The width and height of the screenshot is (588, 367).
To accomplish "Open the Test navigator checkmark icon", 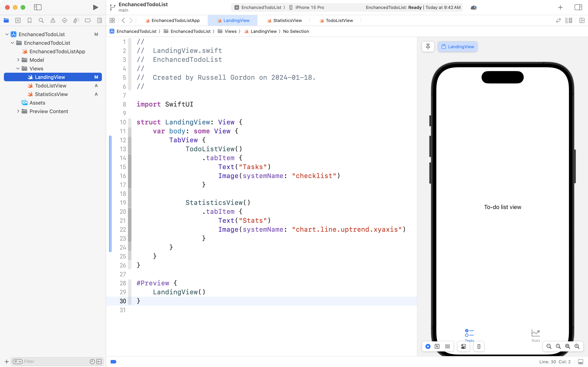I will coord(65,20).
